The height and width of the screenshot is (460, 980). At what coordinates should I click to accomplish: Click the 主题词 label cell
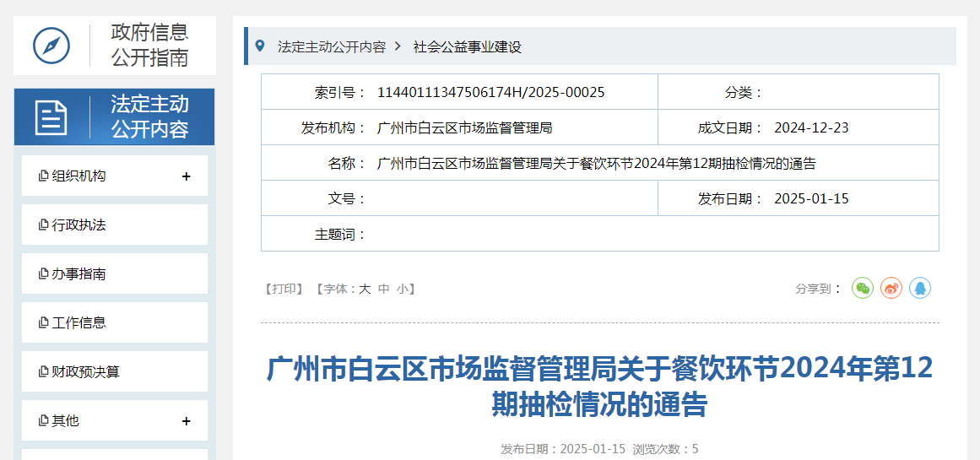(x=340, y=235)
